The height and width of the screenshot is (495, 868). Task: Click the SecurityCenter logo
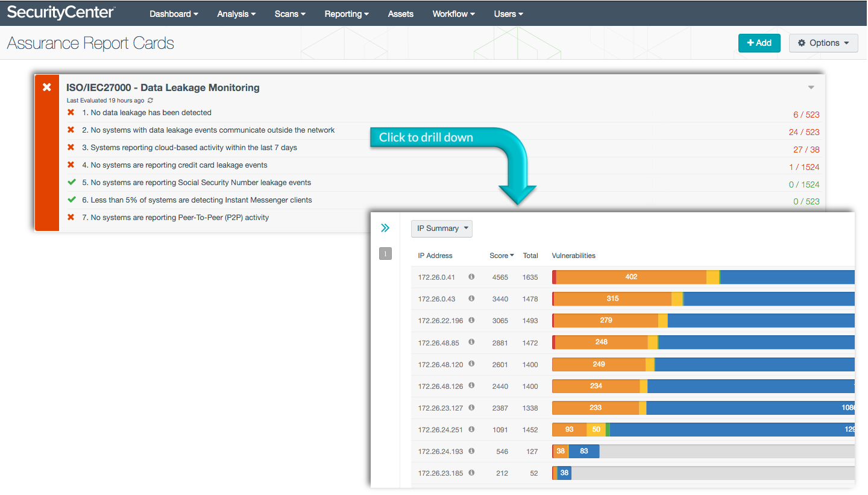61,12
